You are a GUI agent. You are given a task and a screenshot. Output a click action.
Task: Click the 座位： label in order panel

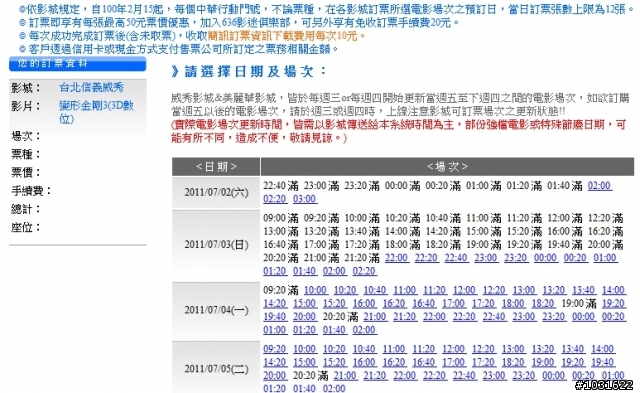tap(26, 227)
